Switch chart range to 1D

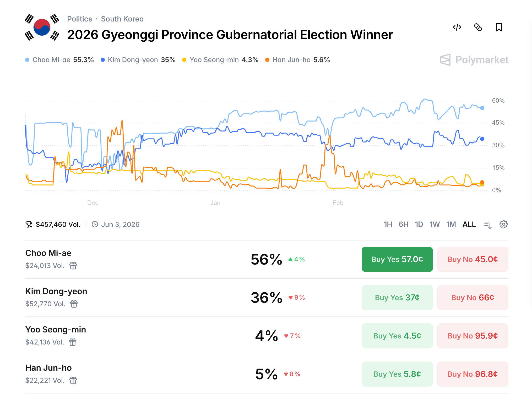click(419, 224)
